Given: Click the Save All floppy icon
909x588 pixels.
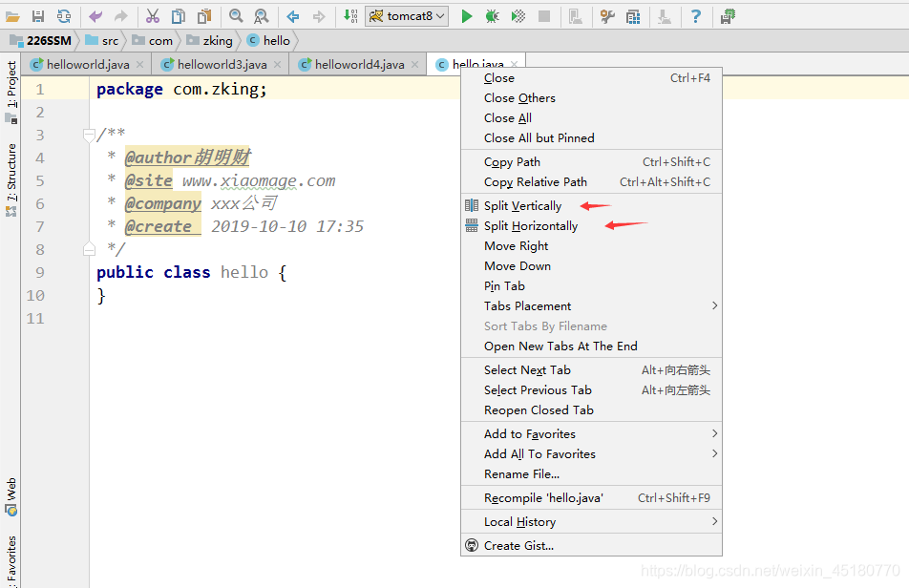Looking at the screenshot, I should tap(37, 16).
